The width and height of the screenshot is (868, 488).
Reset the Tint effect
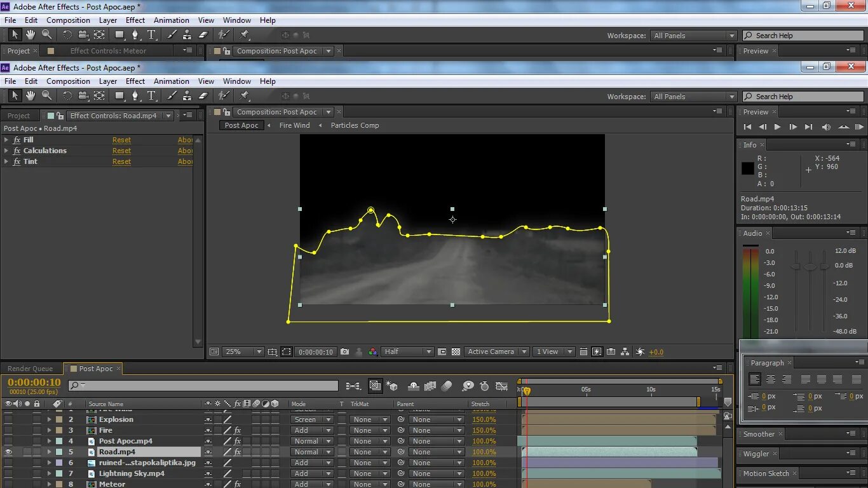121,161
